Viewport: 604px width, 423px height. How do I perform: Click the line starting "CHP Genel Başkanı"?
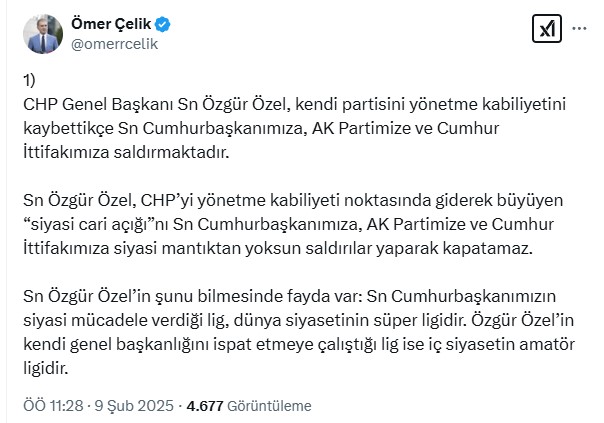coord(294,104)
